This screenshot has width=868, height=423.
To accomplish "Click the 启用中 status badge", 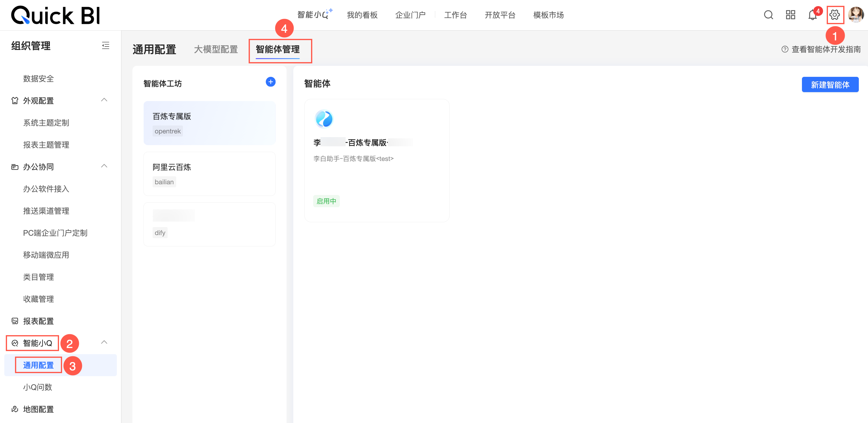I will click(x=326, y=201).
